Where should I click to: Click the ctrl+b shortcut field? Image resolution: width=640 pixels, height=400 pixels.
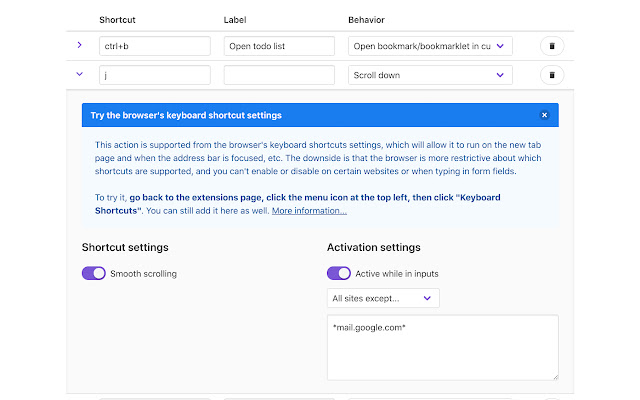coord(154,46)
